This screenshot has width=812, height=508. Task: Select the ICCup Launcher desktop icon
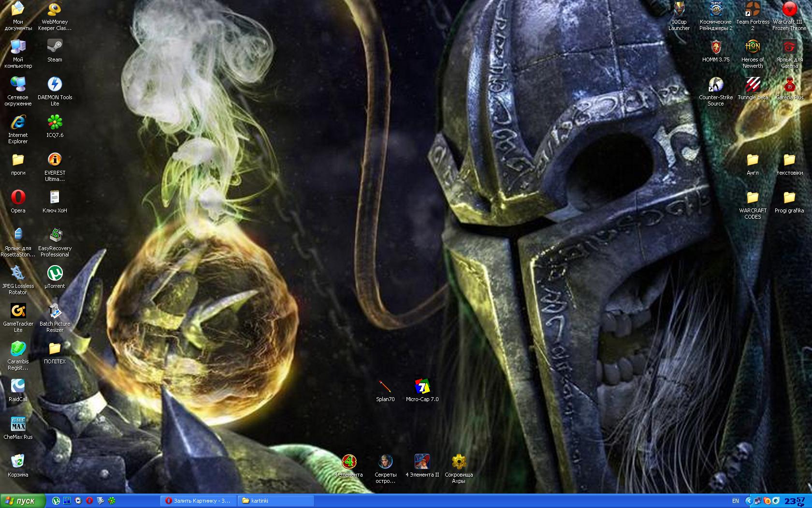tap(679, 15)
